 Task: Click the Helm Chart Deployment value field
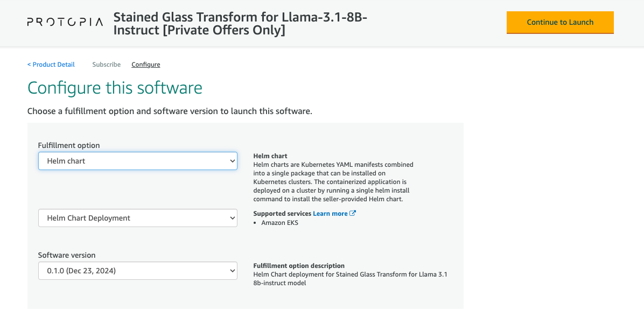108,218
